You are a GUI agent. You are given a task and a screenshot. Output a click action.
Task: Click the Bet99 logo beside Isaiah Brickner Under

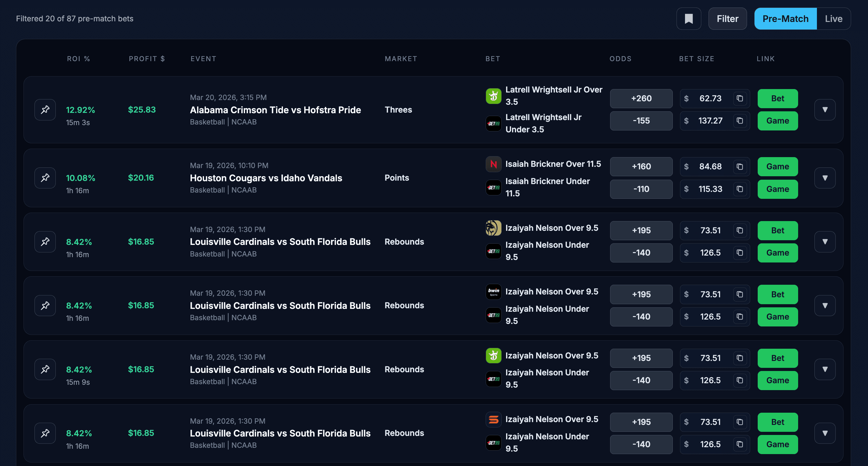493,188
